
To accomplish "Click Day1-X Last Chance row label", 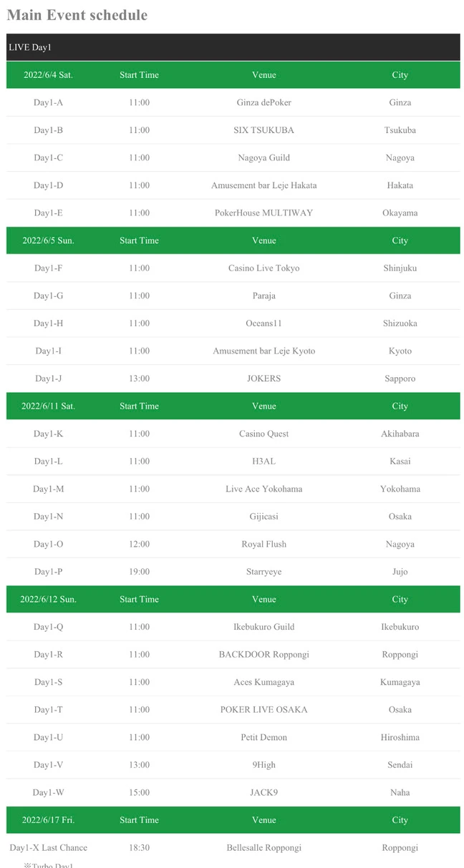I will click(x=48, y=847).
